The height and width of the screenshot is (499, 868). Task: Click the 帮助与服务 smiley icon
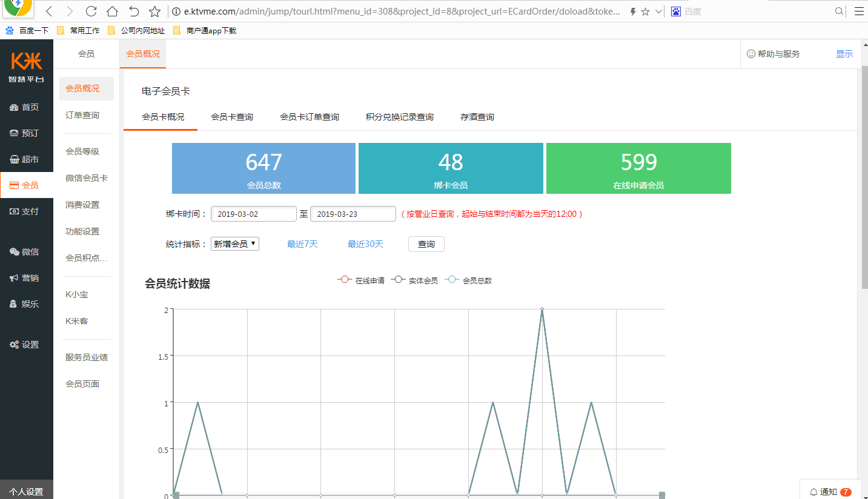click(x=751, y=54)
